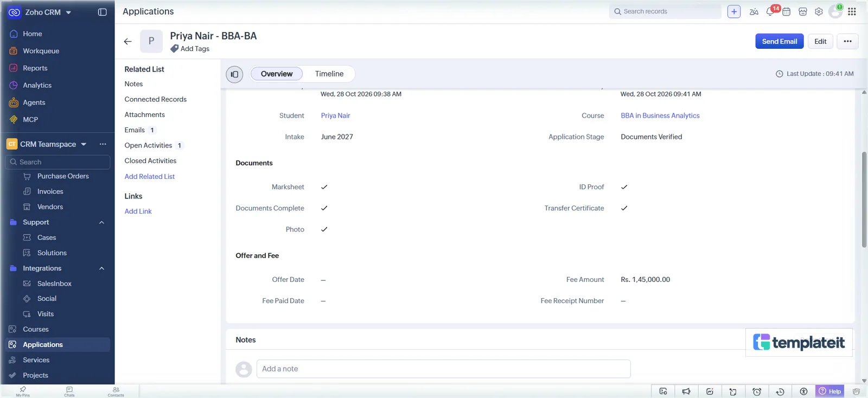
Task: Open the notifications bell
Action: [x=770, y=11]
